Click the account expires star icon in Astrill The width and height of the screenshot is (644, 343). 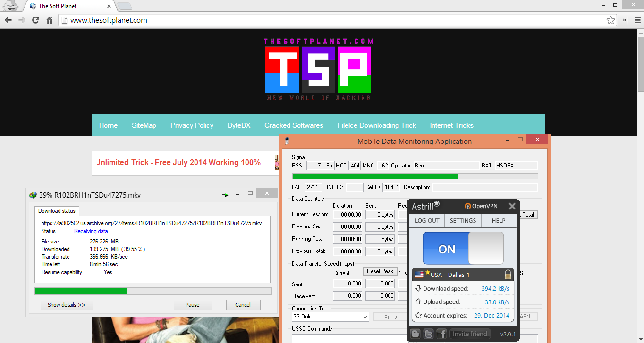click(418, 315)
